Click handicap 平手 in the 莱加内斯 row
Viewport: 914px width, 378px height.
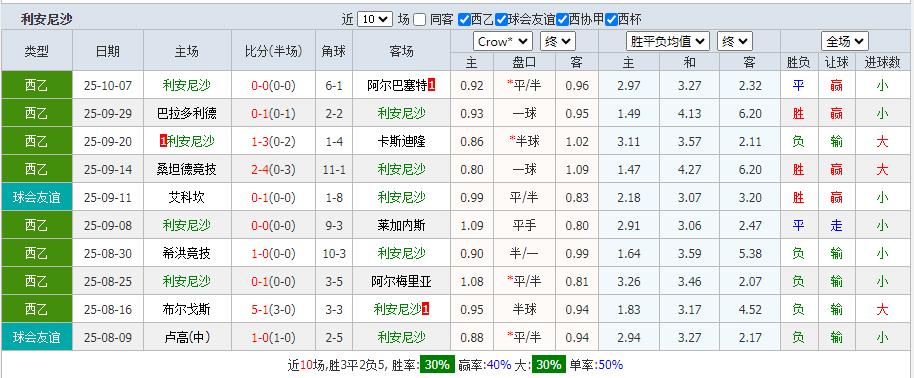click(x=525, y=225)
